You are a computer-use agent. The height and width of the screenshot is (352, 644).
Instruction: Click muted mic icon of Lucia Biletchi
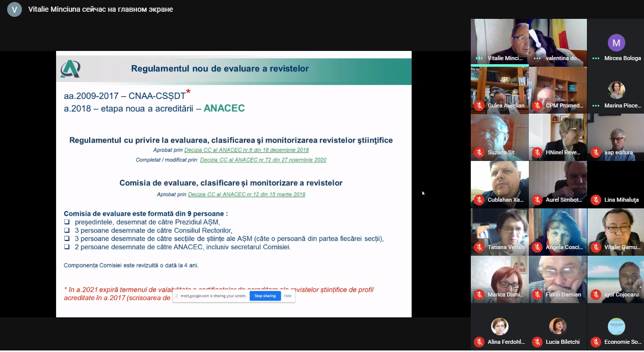pos(537,342)
